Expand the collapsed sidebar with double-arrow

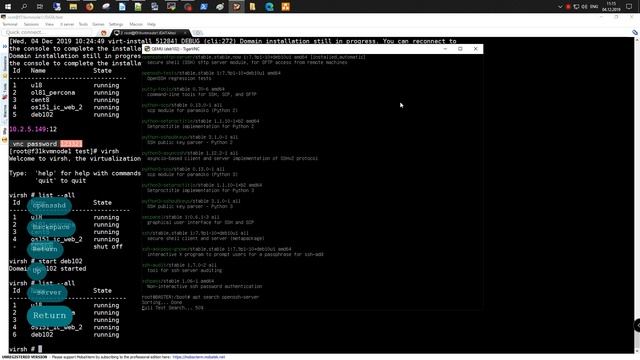tap(4, 46)
